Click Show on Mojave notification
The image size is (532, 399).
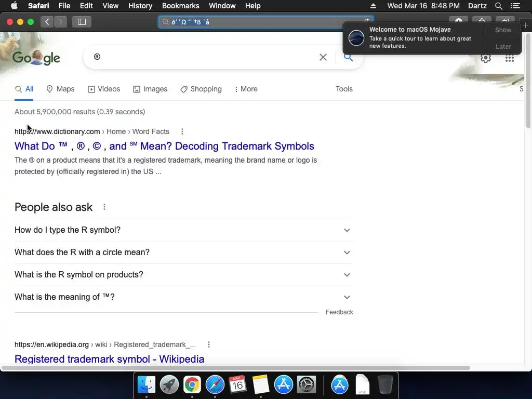point(503,30)
